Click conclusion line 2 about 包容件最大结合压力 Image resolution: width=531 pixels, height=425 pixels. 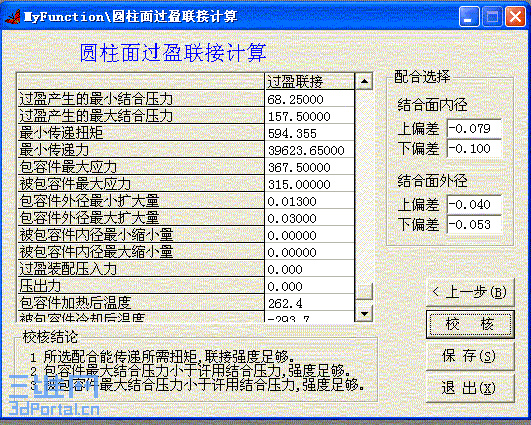tap(190, 370)
